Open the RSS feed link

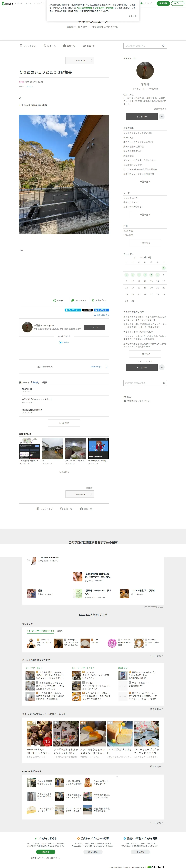click(x=127, y=397)
